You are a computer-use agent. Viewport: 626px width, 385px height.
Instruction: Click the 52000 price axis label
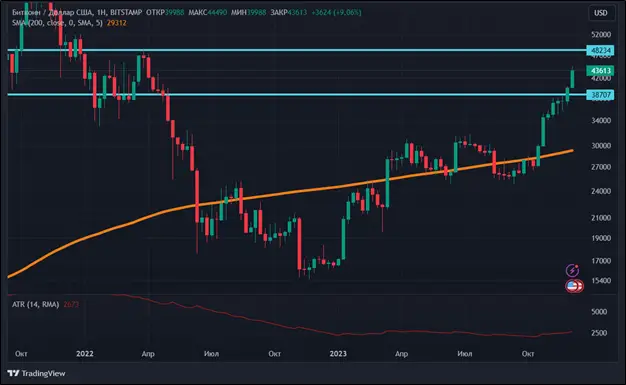pos(601,35)
